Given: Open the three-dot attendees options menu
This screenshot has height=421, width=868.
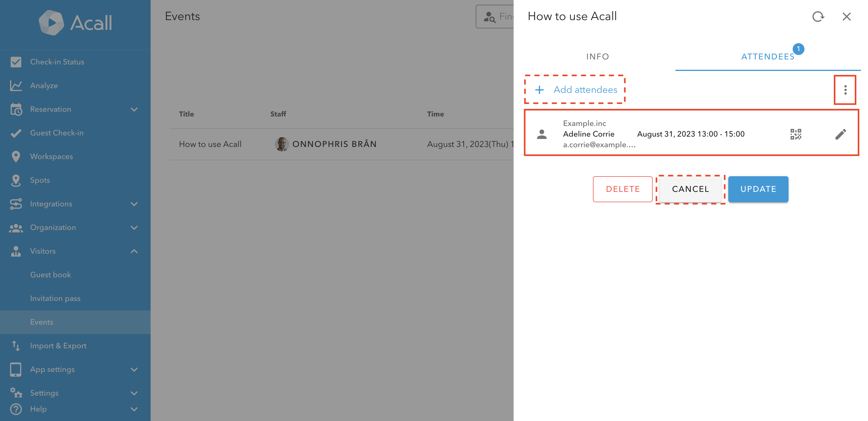Looking at the screenshot, I should 845,90.
